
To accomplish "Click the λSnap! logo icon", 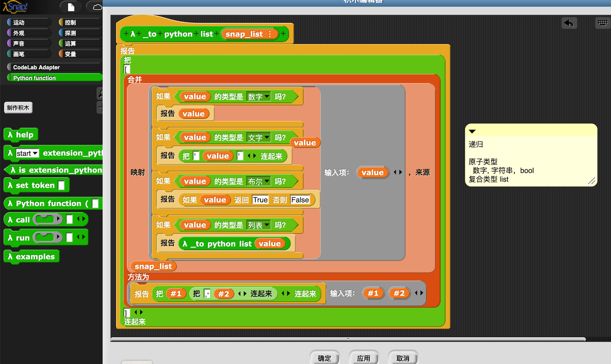I will pyautogui.click(x=15, y=6).
